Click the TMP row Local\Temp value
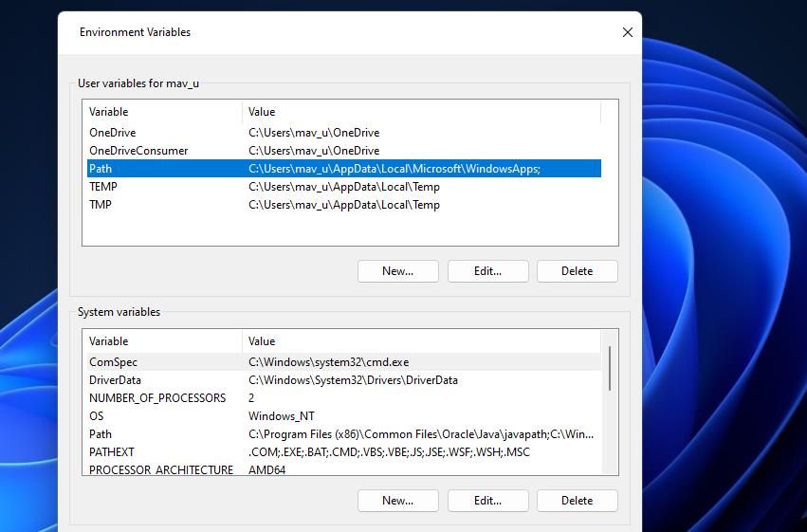The width and height of the screenshot is (807, 532). (344, 205)
